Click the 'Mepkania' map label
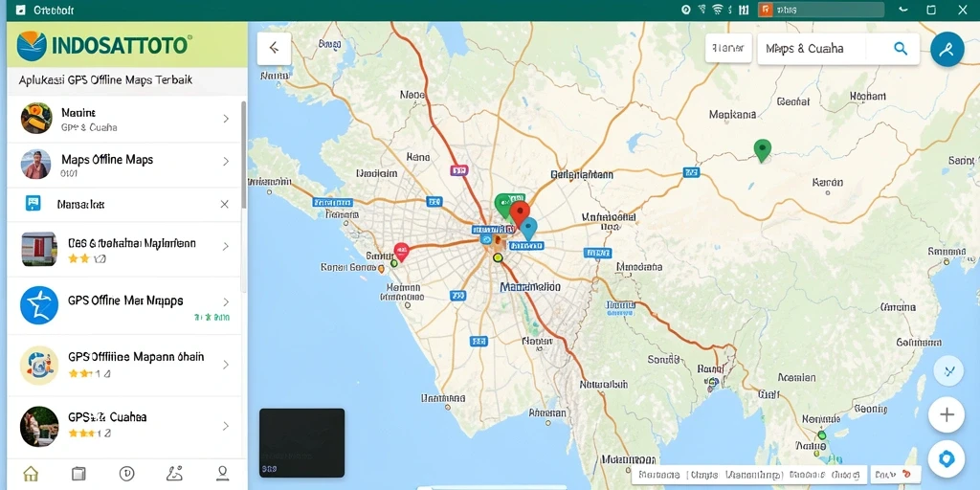 [x=732, y=115]
